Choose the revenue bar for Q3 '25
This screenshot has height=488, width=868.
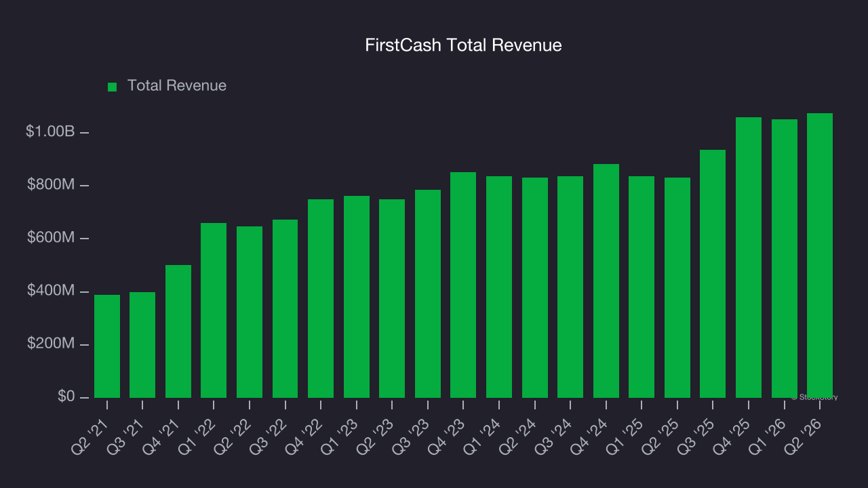(713, 274)
